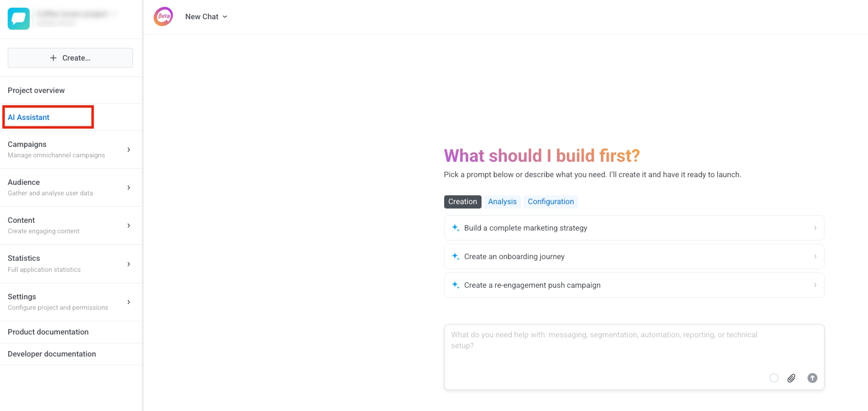Click the sparkle icon on re-engagement campaign prompt
Screen dimensions: 868x411
(455, 284)
